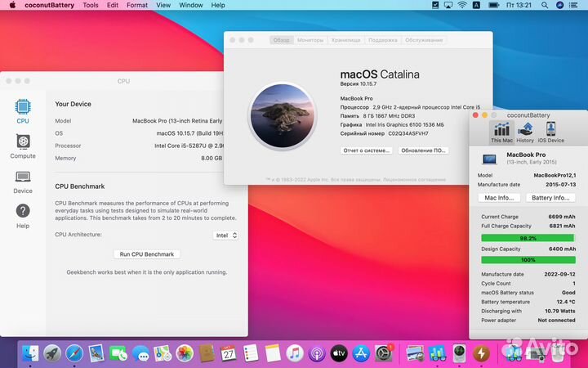Click the 10.79 Watts discharging value
Image resolution: width=588 pixels, height=368 pixels.
click(560, 312)
